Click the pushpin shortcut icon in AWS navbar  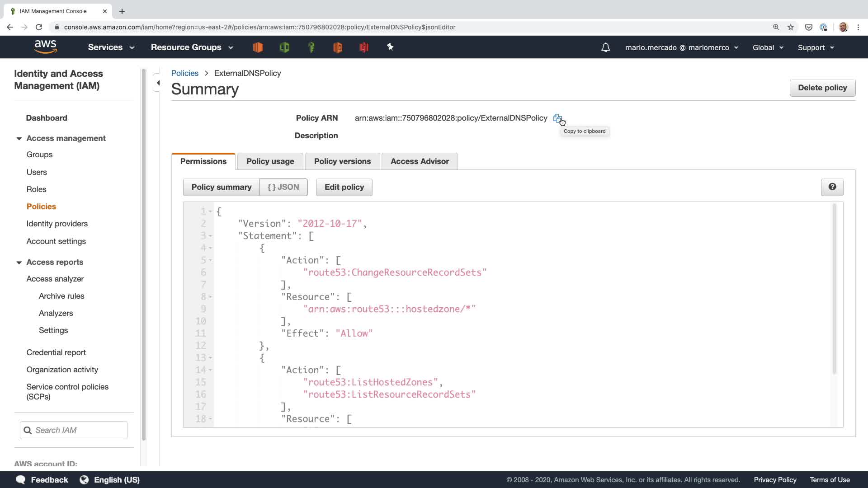[x=390, y=47]
